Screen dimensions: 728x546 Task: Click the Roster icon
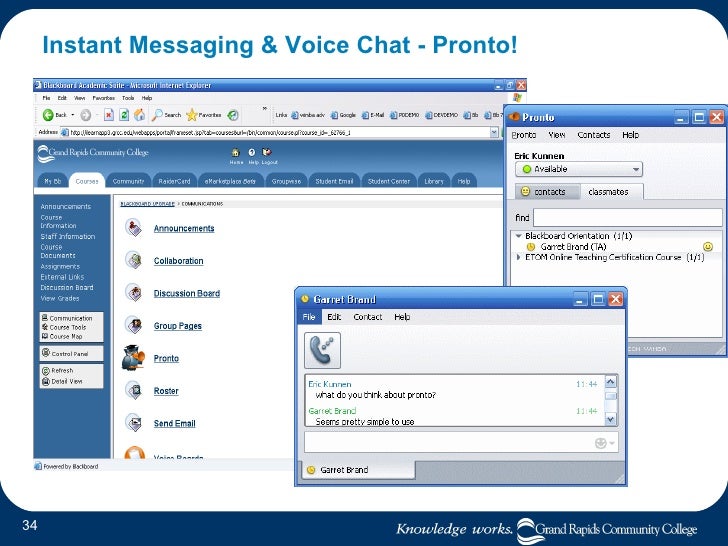pos(134,390)
